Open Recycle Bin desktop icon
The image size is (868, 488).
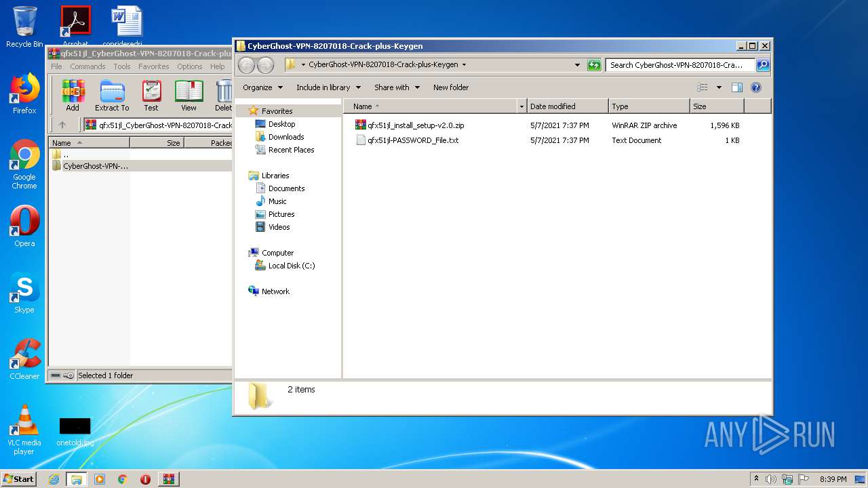pos(24,27)
